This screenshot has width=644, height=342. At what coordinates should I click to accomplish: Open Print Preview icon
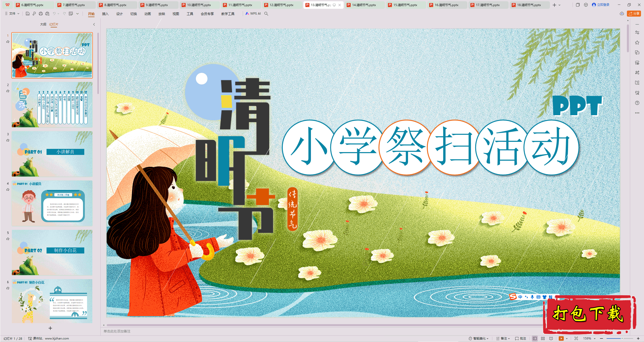pos(47,14)
